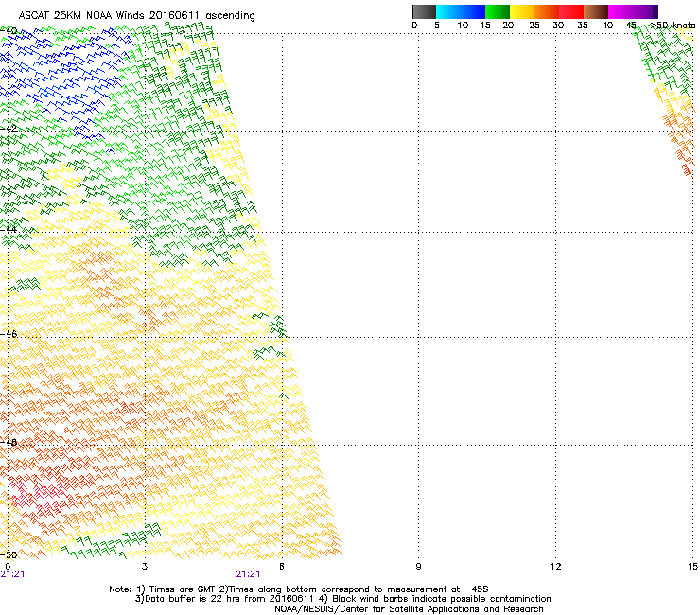Click the chart title 'ASCAT 25KM NOAA Winds 20160611 ascending'
The height and width of the screenshot is (615, 700).
coord(136,16)
